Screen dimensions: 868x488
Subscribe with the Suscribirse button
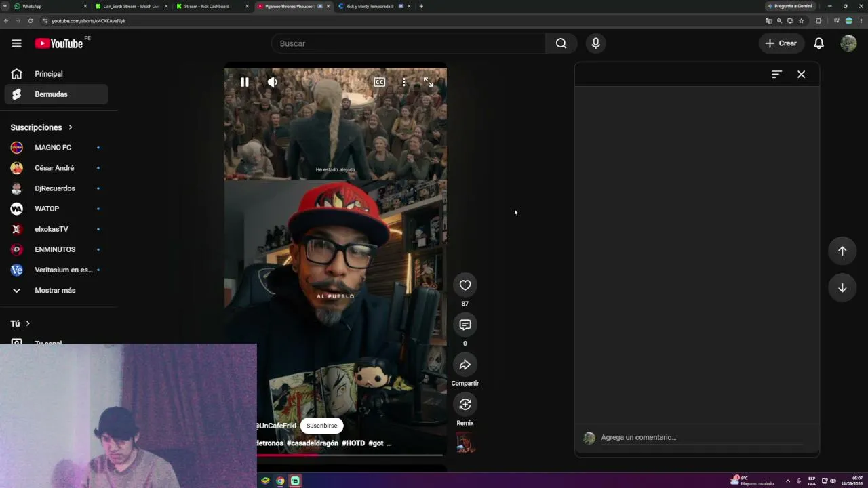coord(321,426)
